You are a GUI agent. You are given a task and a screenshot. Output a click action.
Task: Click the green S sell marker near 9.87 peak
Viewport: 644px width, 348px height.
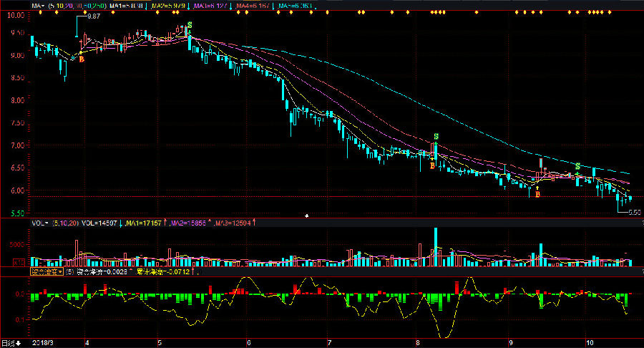coord(189,26)
